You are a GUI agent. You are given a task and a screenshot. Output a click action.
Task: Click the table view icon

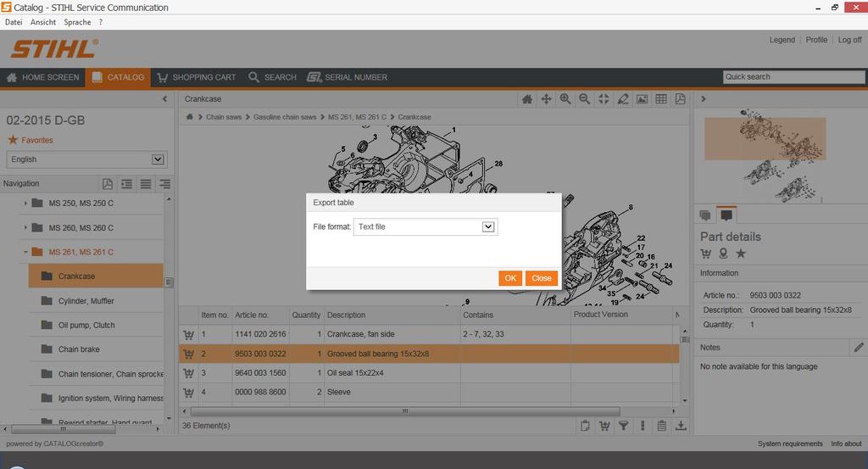pos(661,99)
